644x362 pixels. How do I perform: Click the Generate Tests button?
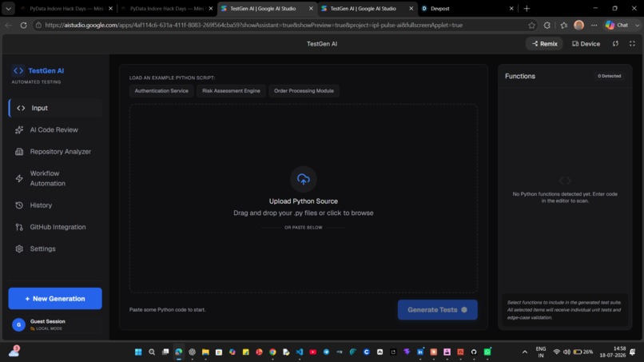437,310
